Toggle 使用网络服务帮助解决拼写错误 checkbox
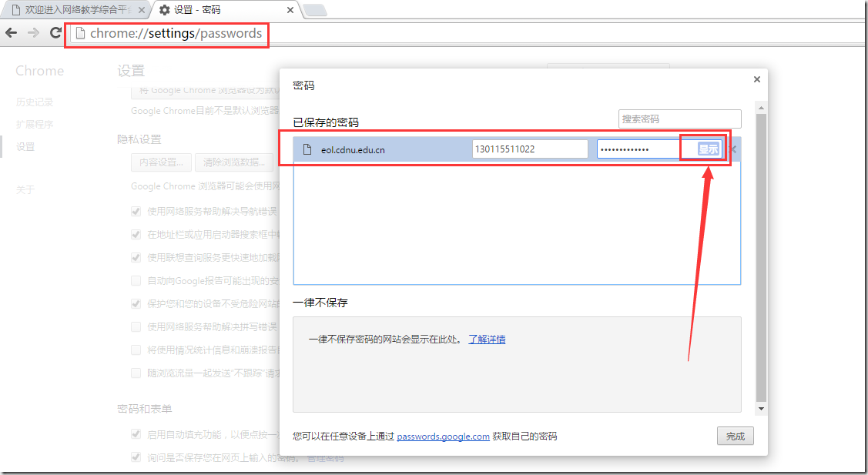Image resolution: width=868 pixels, height=475 pixels. (136, 326)
